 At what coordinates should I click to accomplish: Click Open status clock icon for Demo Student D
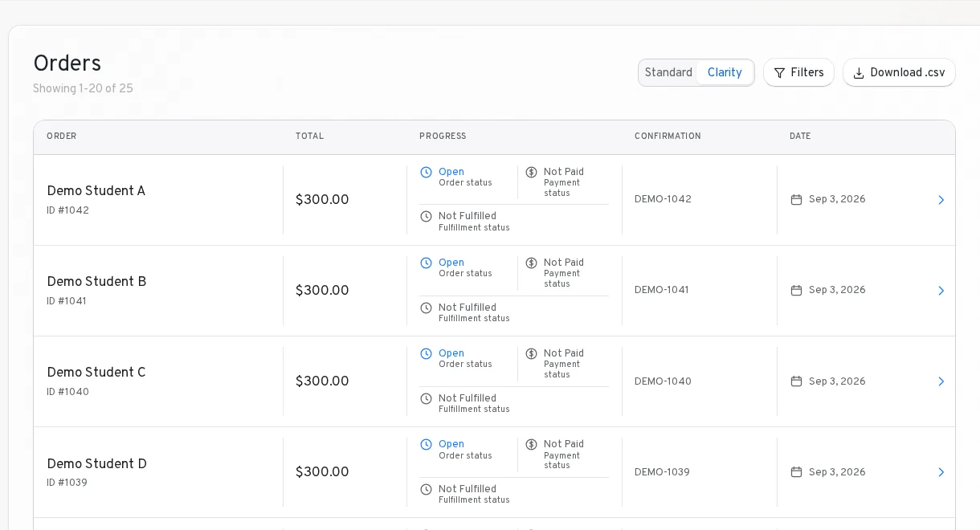coord(426,444)
